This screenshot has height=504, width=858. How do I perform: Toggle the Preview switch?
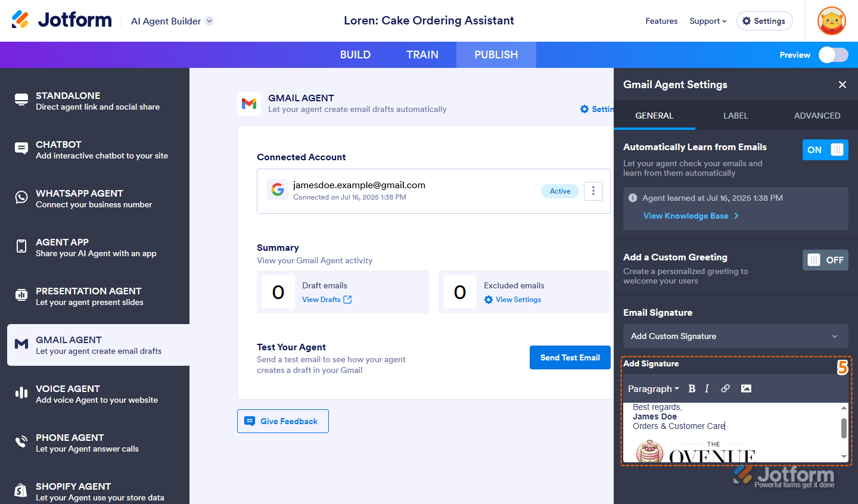pos(834,55)
